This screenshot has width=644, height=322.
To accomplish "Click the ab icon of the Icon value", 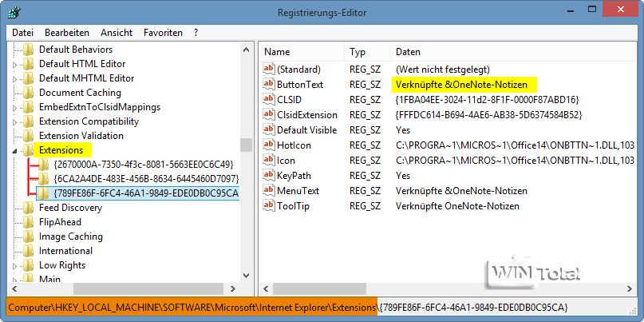I will [x=269, y=161].
